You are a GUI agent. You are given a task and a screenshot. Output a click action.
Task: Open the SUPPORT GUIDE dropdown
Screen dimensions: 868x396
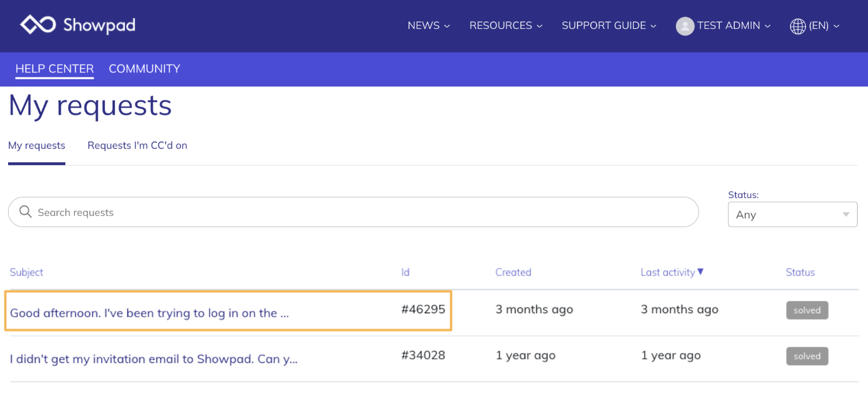click(x=609, y=25)
